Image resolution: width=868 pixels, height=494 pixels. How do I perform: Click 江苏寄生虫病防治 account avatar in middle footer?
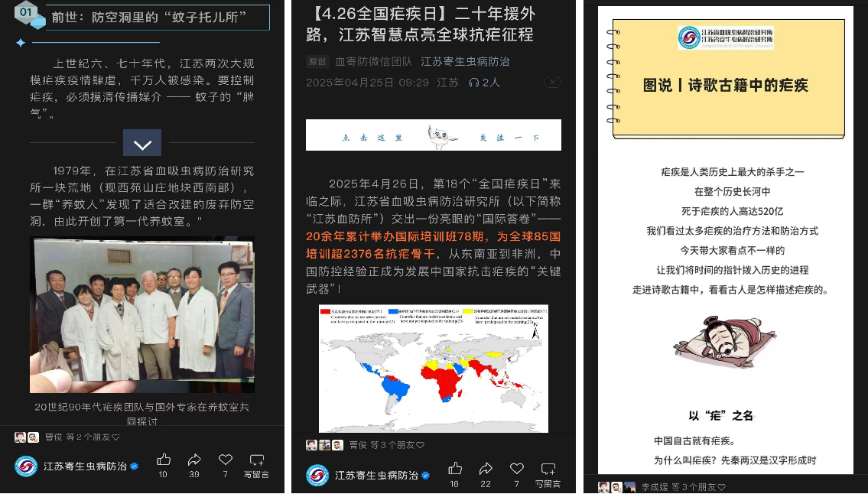coord(317,475)
